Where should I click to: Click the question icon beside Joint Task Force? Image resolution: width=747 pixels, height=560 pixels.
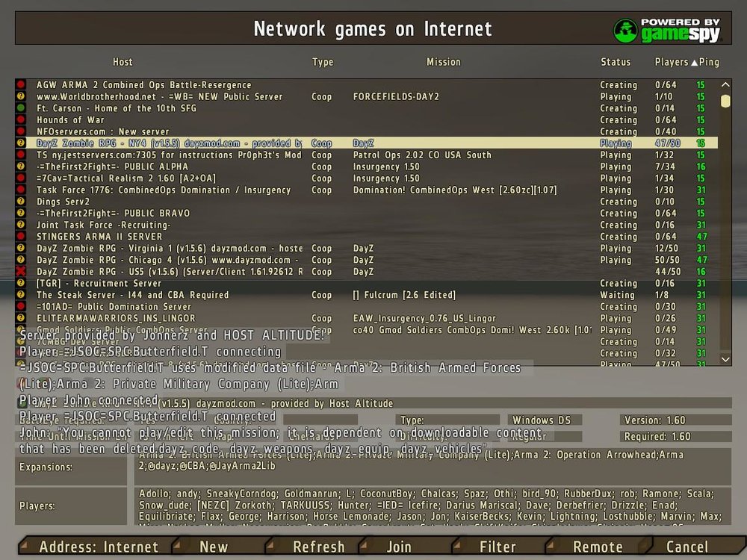click(x=20, y=225)
